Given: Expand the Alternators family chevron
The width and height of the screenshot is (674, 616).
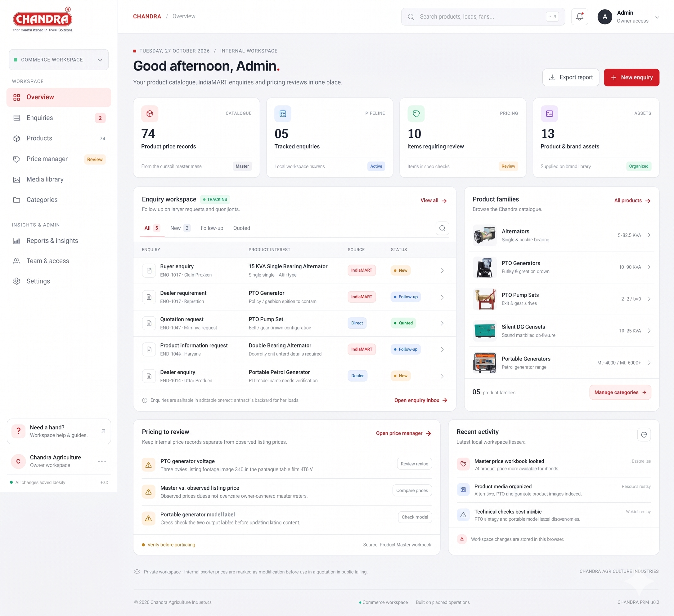Looking at the screenshot, I should [x=649, y=235].
